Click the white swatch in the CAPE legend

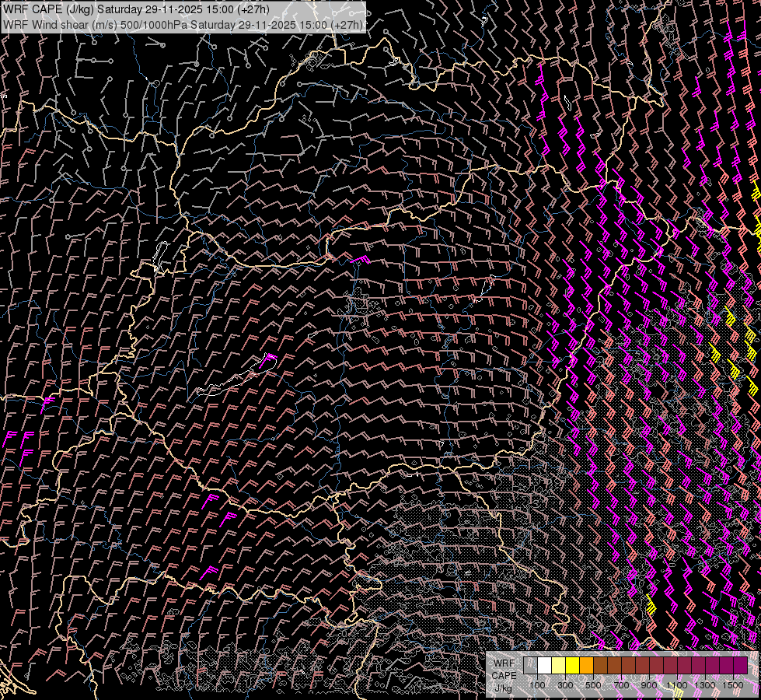[x=544, y=666]
